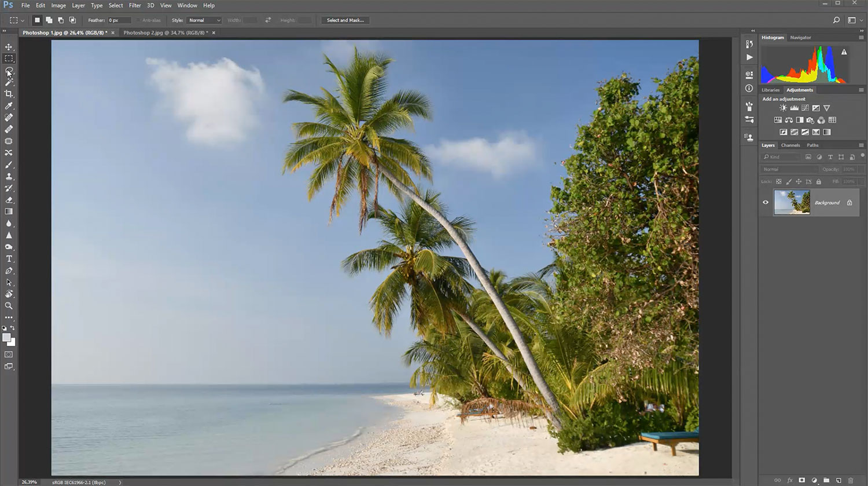Add a Brightness/Contrast adjustment

[783, 108]
